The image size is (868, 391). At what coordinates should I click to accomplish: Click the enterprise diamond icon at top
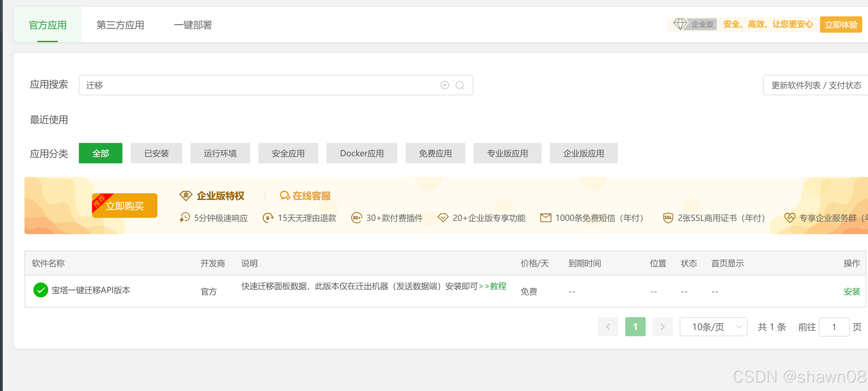point(680,24)
